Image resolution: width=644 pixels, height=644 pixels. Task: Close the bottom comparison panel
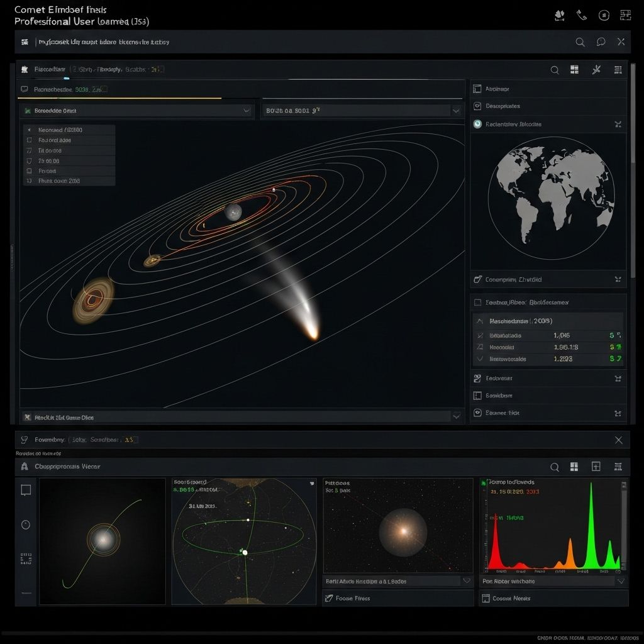[x=618, y=440]
